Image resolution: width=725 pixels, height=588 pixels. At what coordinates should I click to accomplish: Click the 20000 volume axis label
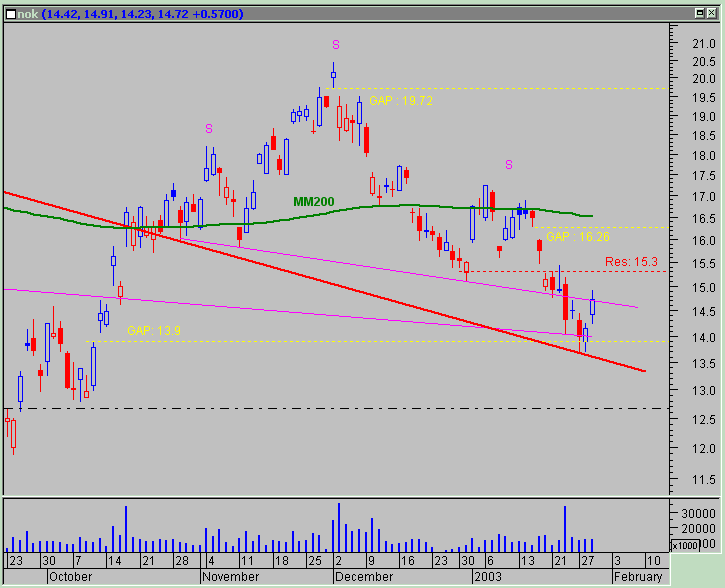(x=698, y=528)
